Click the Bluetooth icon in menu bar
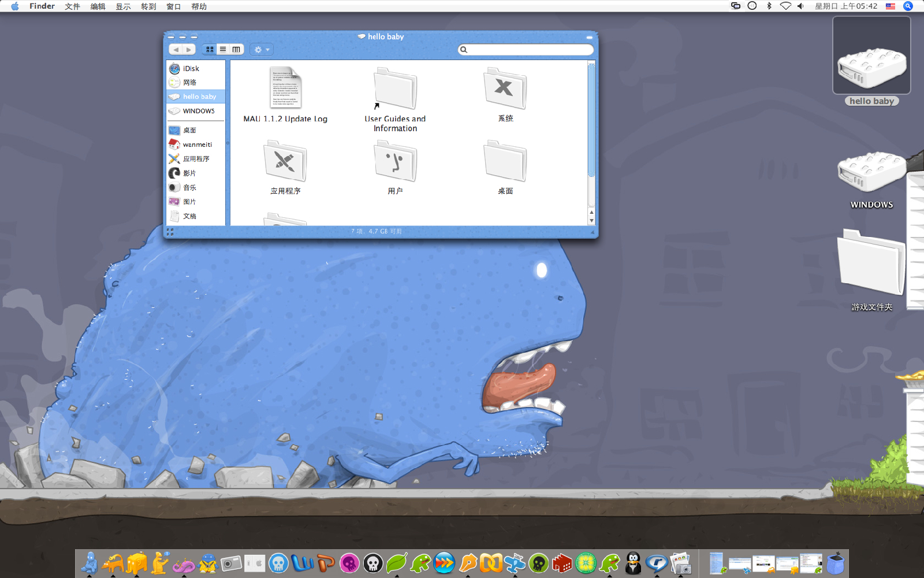Image resolution: width=924 pixels, height=578 pixels. click(x=769, y=6)
